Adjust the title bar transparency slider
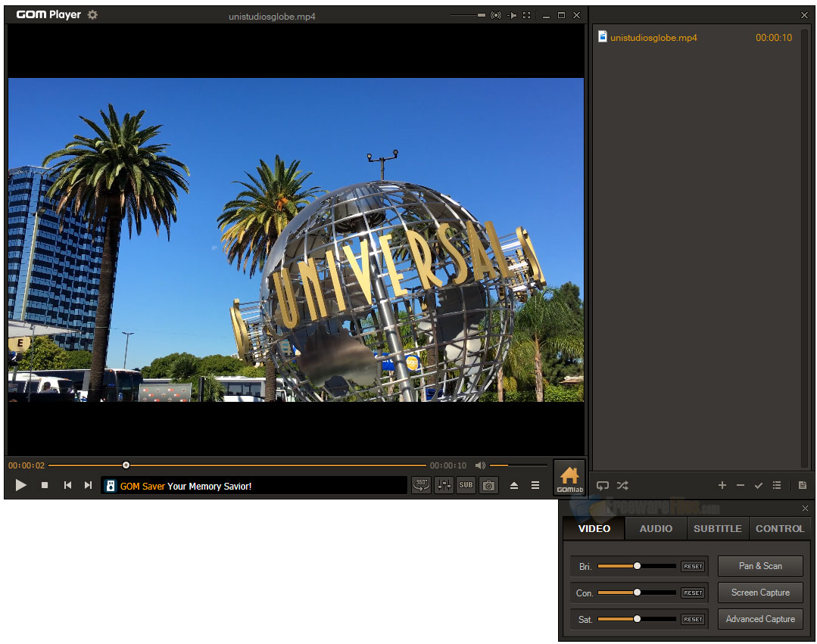The height and width of the screenshot is (644, 817). [468, 15]
